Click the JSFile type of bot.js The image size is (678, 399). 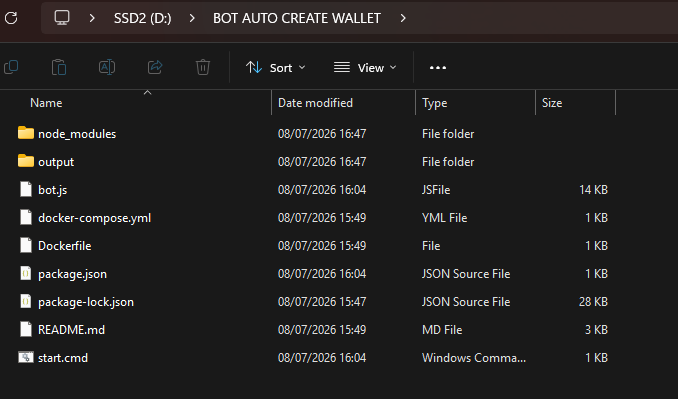pos(436,190)
